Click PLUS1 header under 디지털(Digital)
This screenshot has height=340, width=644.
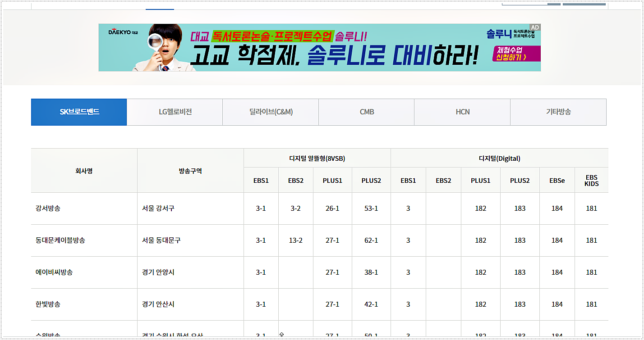[480, 181]
